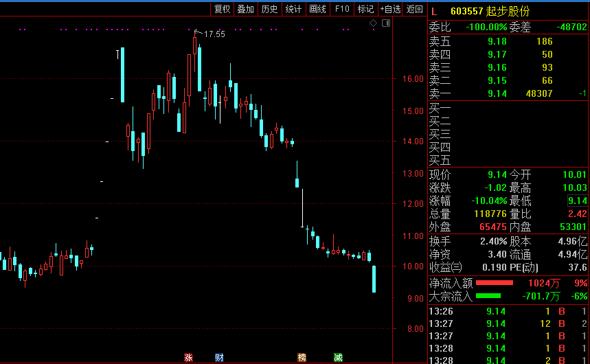Open the 复权 adjustment menu
The height and width of the screenshot is (364, 590).
[x=222, y=9]
